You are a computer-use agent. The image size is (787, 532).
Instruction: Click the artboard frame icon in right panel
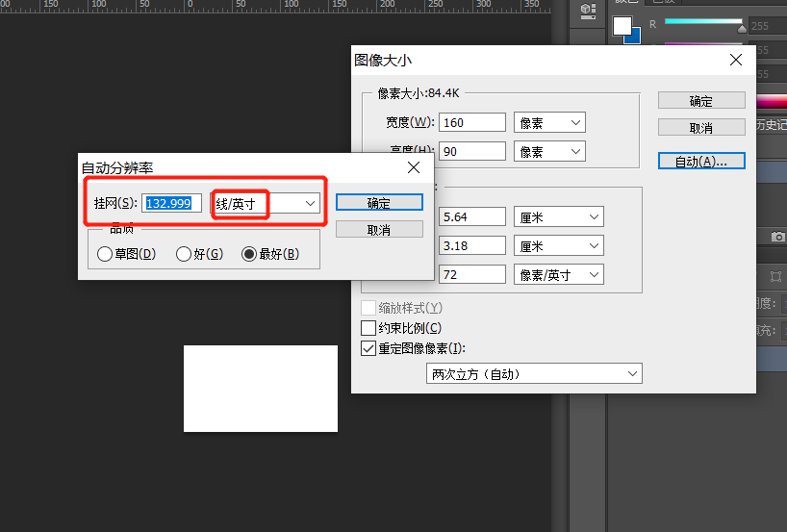point(776,276)
